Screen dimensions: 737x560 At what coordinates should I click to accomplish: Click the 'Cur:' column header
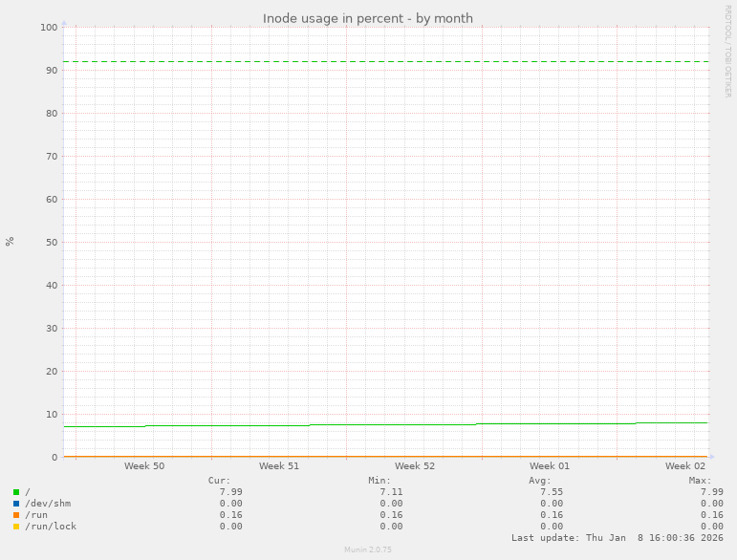[x=220, y=481]
